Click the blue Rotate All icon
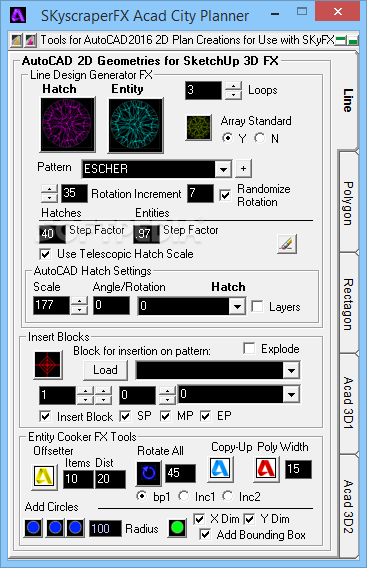 [149, 473]
